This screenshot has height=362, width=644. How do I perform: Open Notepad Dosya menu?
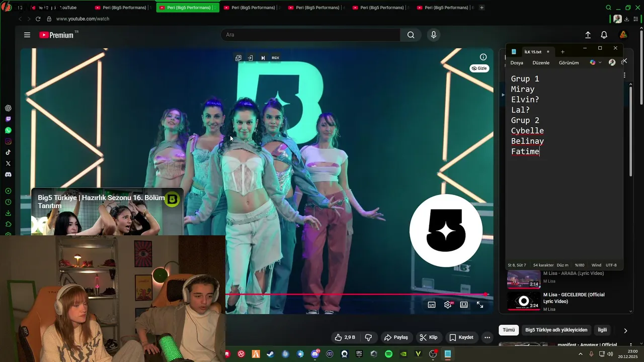pos(517,63)
